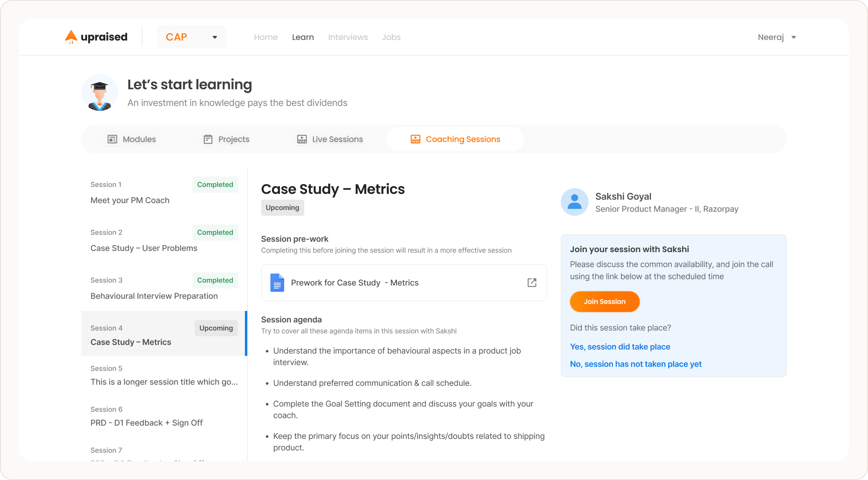Click Senior Product Manager - II, Razorpay text
Screen dimensions: 868x480
click(x=666, y=209)
